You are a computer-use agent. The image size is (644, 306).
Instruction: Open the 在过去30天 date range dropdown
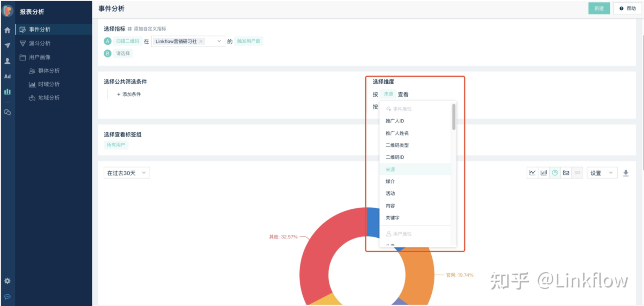tap(127, 173)
